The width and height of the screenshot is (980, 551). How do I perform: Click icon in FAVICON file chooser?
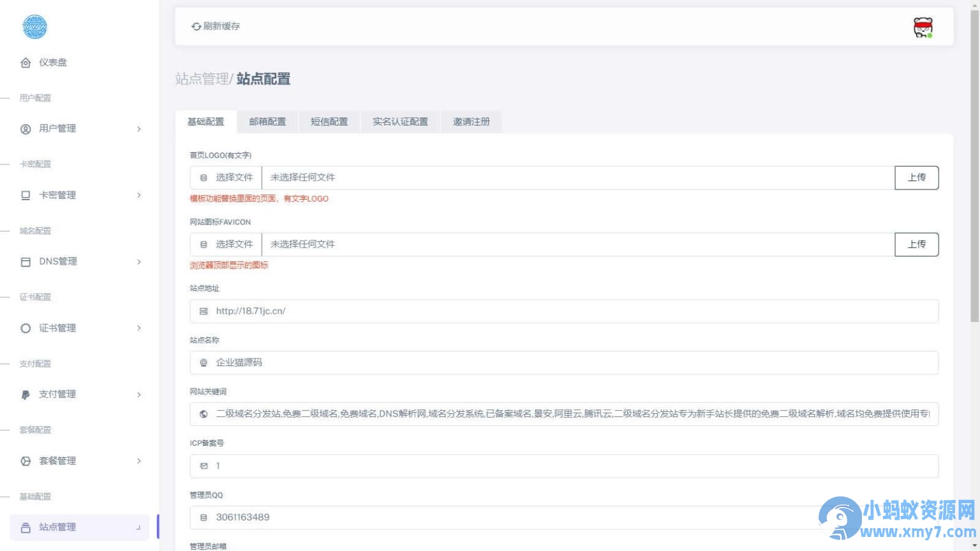[x=204, y=244]
